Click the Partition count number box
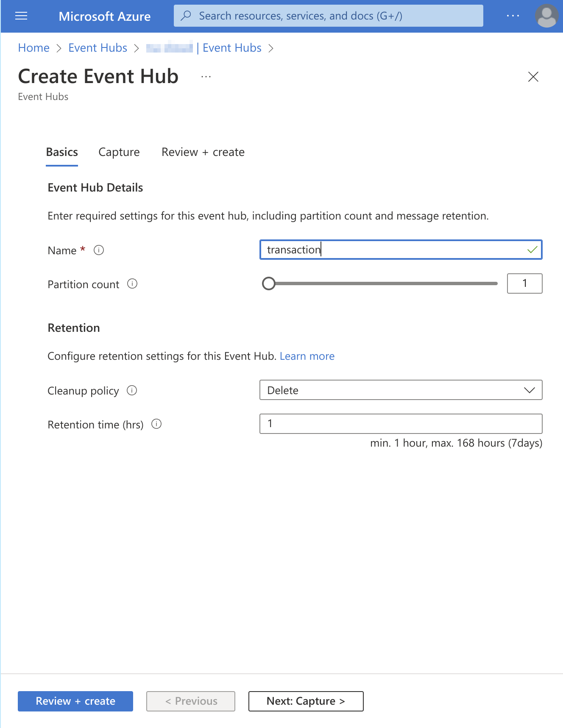The image size is (563, 728). [x=524, y=283]
